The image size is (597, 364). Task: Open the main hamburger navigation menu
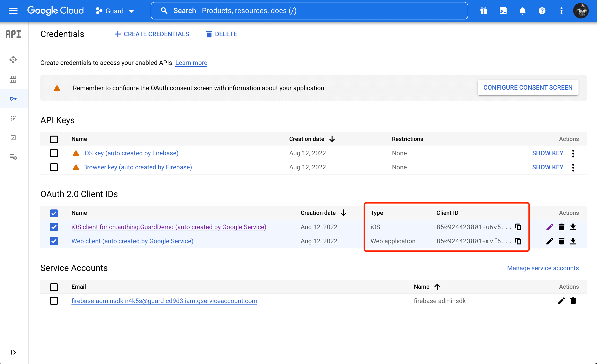[13, 11]
